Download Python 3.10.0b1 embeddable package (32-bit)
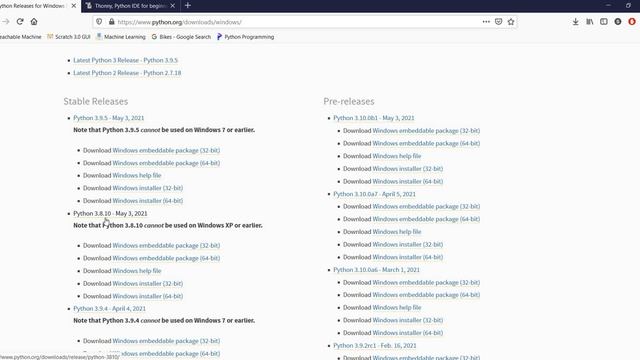This screenshot has width=640, height=360. click(x=426, y=131)
